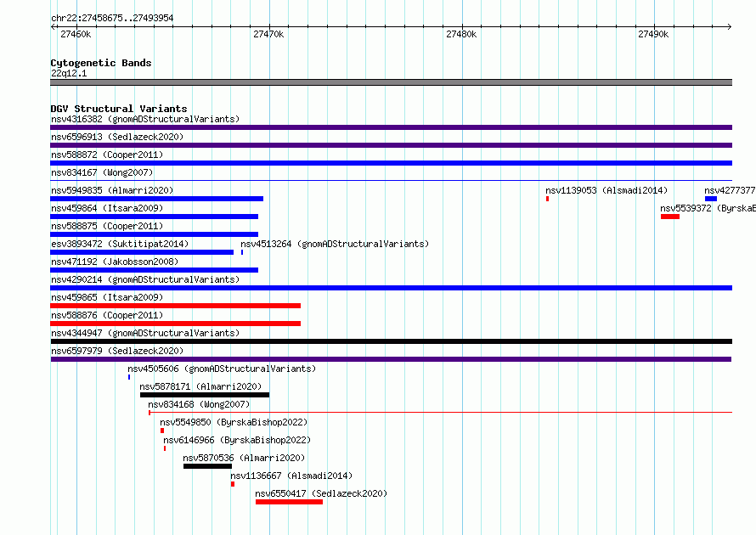756x535 pixels.
Task: Open esv3893472 (Suktitipat2014) label
Action: [x=120, y=244]
